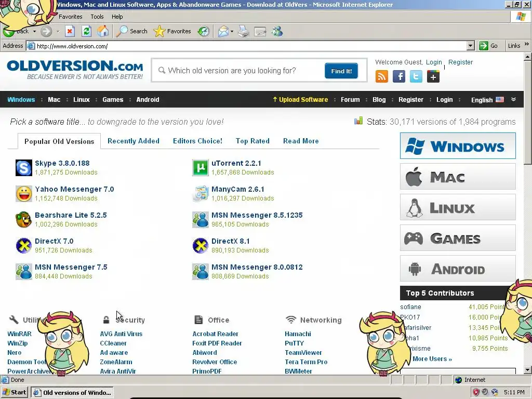532x399 pixels.
Task: Click the Print icon in toolbar
Action: pos(244,32)
